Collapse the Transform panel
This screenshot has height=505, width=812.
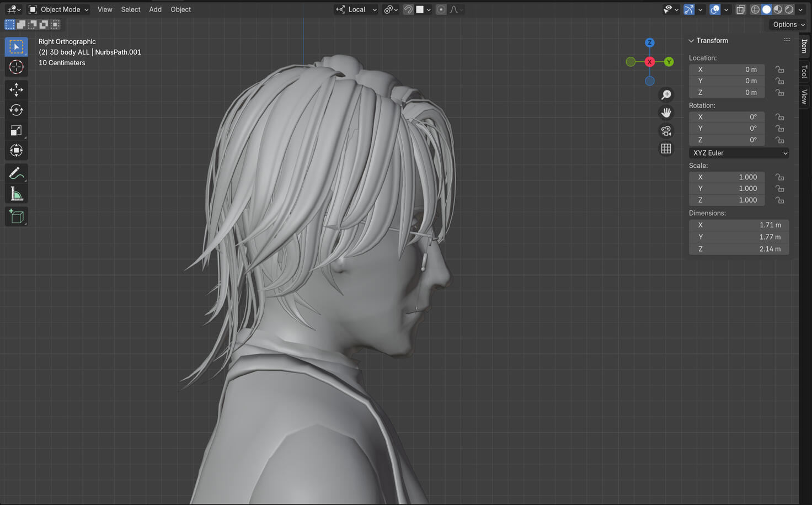(x=691, y=41)
